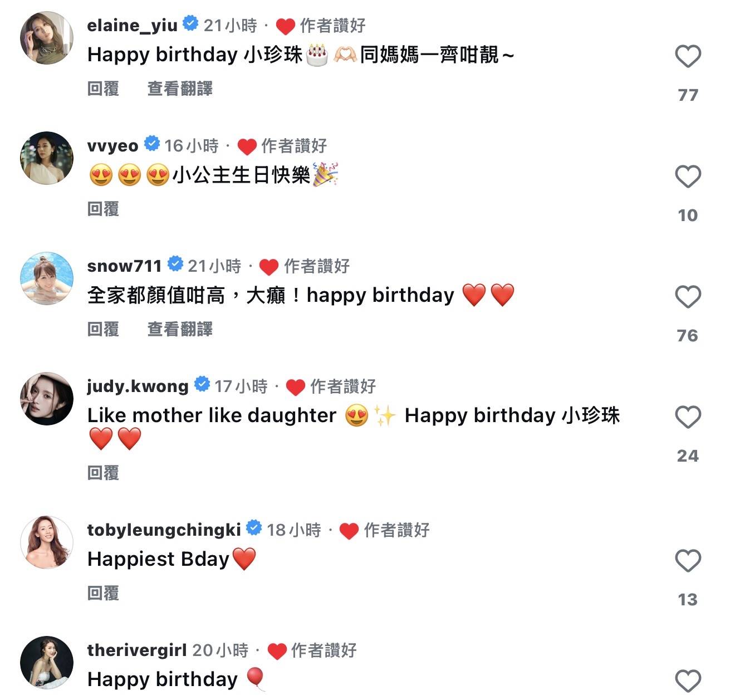Like tobyleungchingki's Happiest Bday comment
This screenshot has height=700, width=735.
click(x=688, y=561)
